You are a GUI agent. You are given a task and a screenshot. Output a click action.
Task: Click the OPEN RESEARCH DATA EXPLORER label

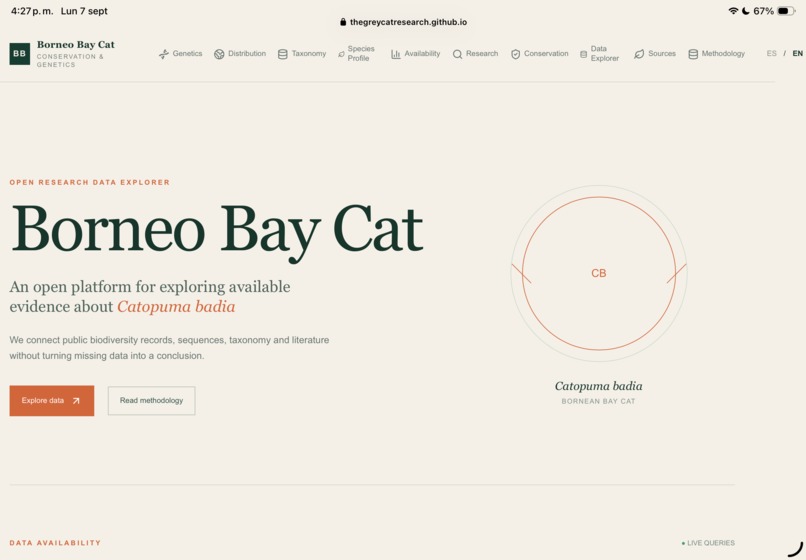90,182
